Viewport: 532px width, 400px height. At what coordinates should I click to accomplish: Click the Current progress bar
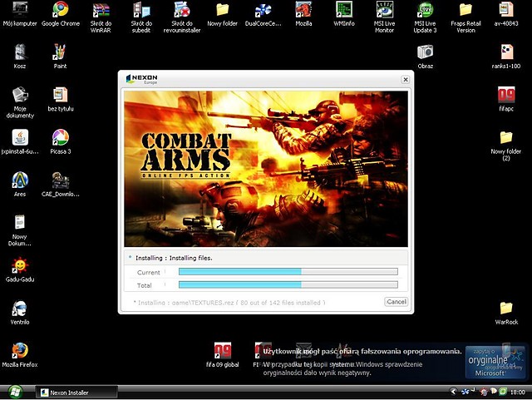pos(288,272)
